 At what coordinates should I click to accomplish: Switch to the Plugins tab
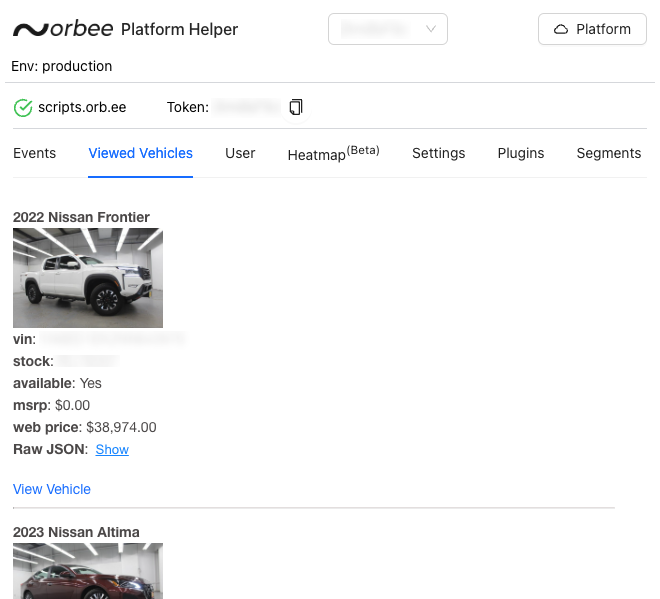click(x=521, y=153)
